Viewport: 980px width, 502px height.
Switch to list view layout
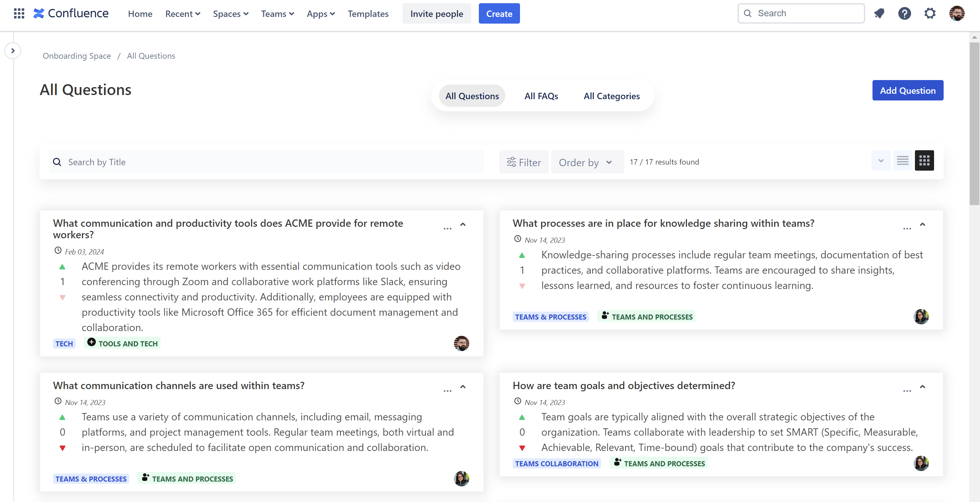pos(902,160)
